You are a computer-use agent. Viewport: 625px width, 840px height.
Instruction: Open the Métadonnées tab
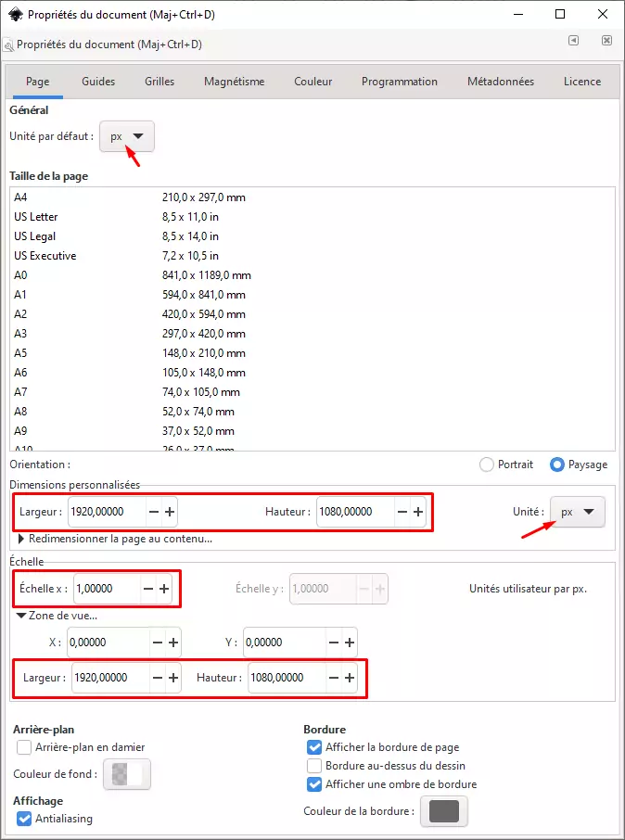pos(500,82)
